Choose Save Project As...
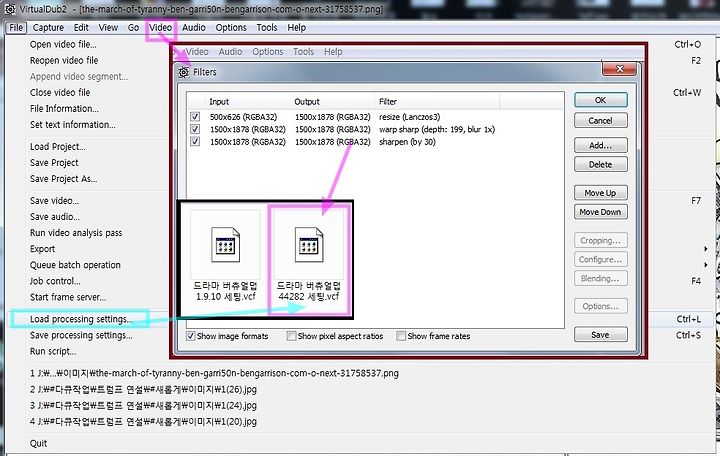 pyautogui.click(x=63, y=179)
